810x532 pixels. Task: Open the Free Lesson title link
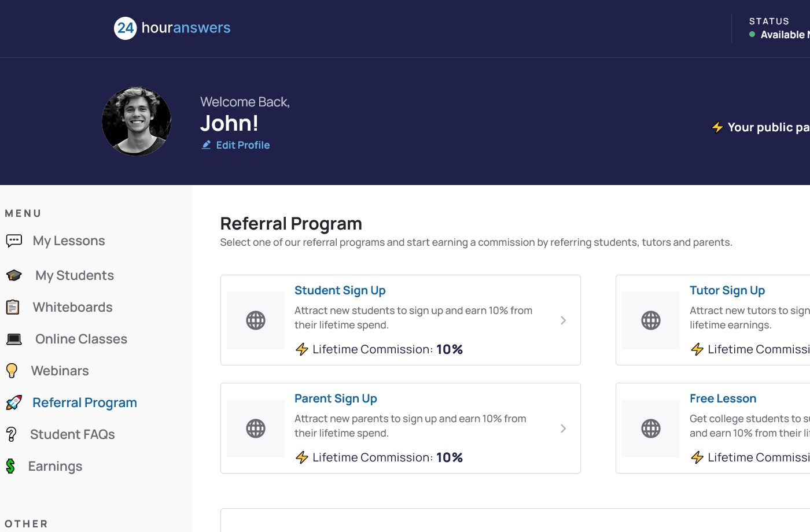pos(723,398)
